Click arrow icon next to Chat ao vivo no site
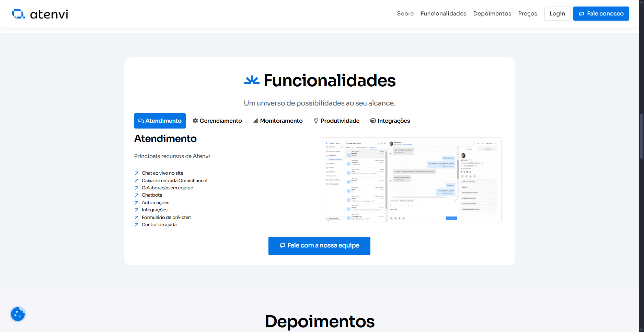The width and height of the screenshot is (644, 332). click(137, 173)
